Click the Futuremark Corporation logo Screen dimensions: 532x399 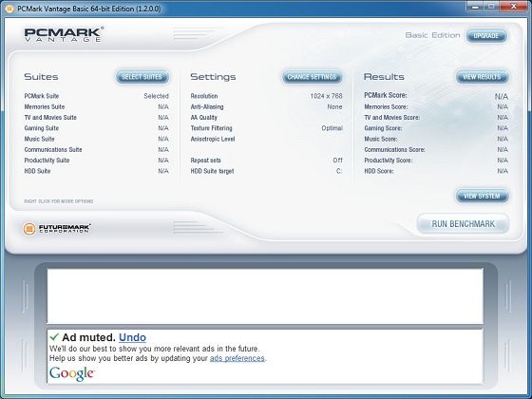(57, 228)
